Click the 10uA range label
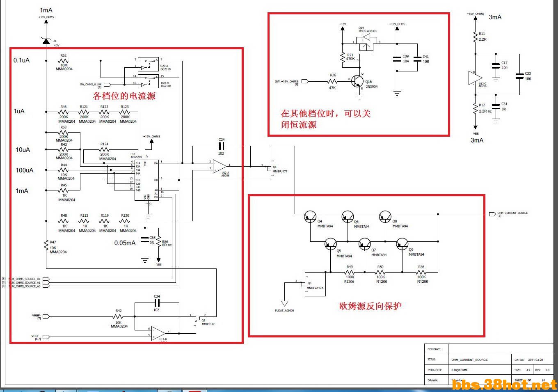 pos(23,150)
